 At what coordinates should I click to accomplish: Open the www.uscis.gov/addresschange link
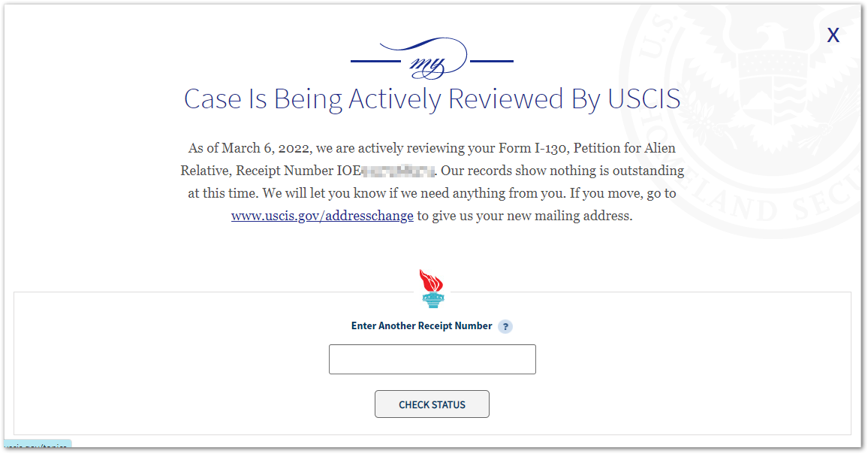[322, 216]
